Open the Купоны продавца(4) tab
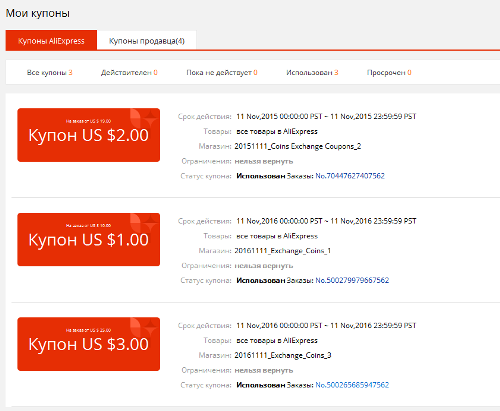The height and width of the screenshot is (411, 500). 147,41
